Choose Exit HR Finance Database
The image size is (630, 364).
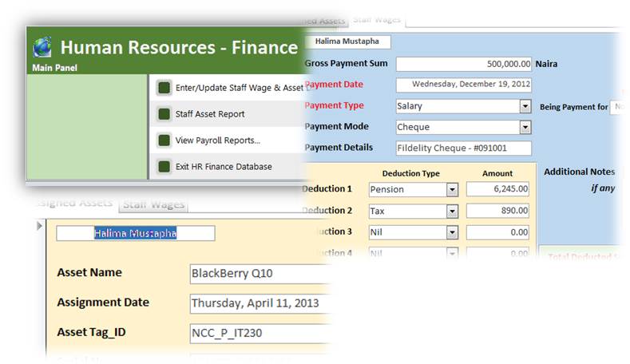click(x=224, y=166)
